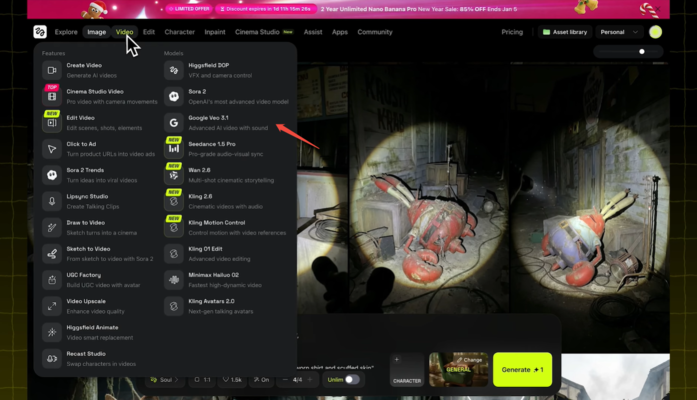
Task: Select the Sketch to Video icon
Action: click(x=52, y=254)
